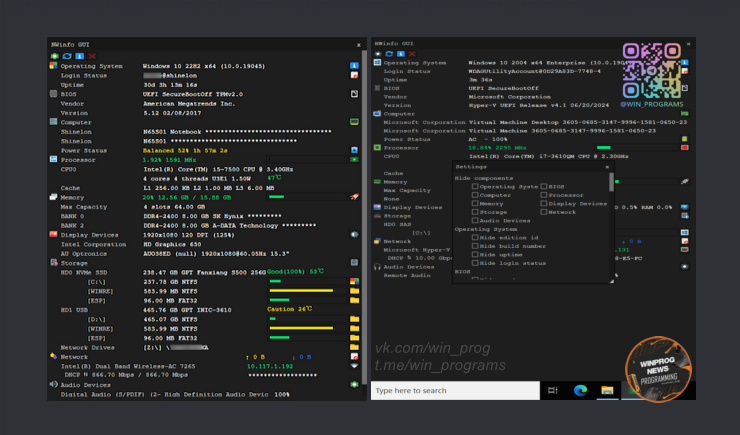Click the red X icon in left NWinfo toolbar

point(92,56)
